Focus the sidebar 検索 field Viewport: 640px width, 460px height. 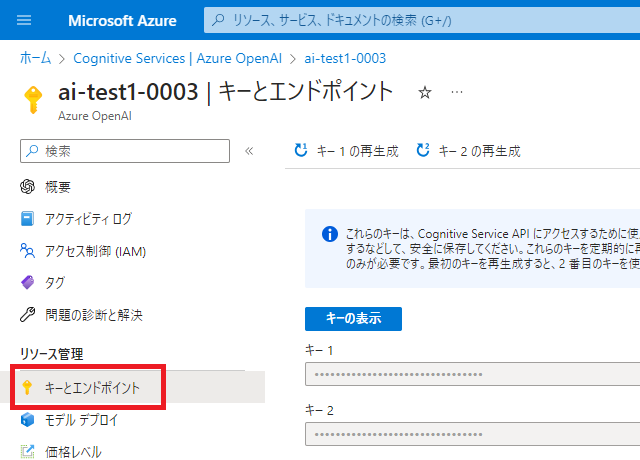click(x=125, y=151)
